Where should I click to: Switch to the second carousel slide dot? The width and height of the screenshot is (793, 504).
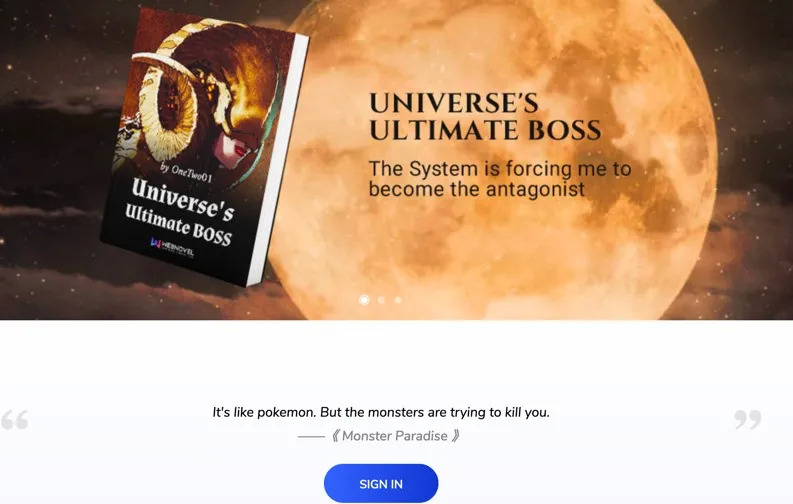tap(381, 300)
